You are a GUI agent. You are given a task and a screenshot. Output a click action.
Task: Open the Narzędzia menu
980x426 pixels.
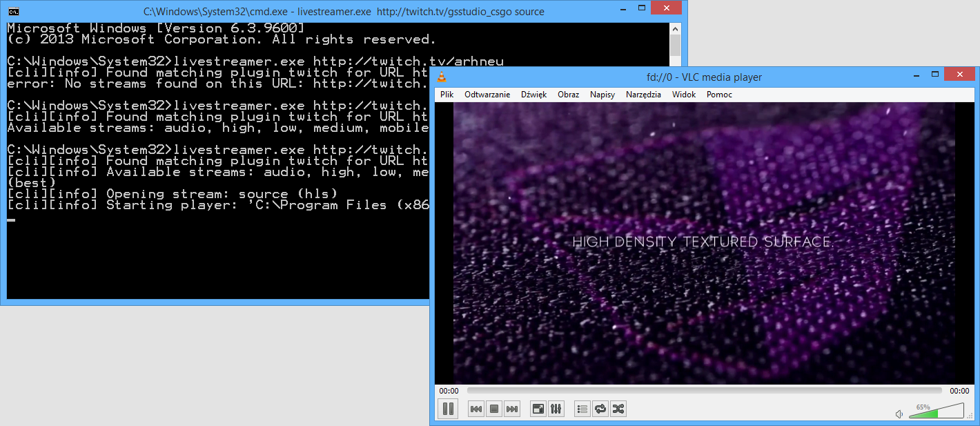(x=644, y=95)
